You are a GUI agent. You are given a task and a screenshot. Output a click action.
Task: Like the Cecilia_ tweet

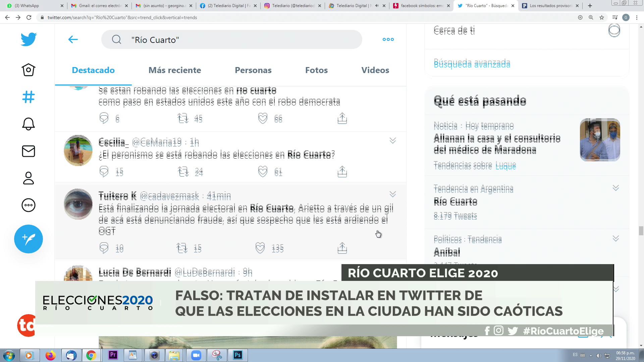pyautogui.click(x=263, y=172)
